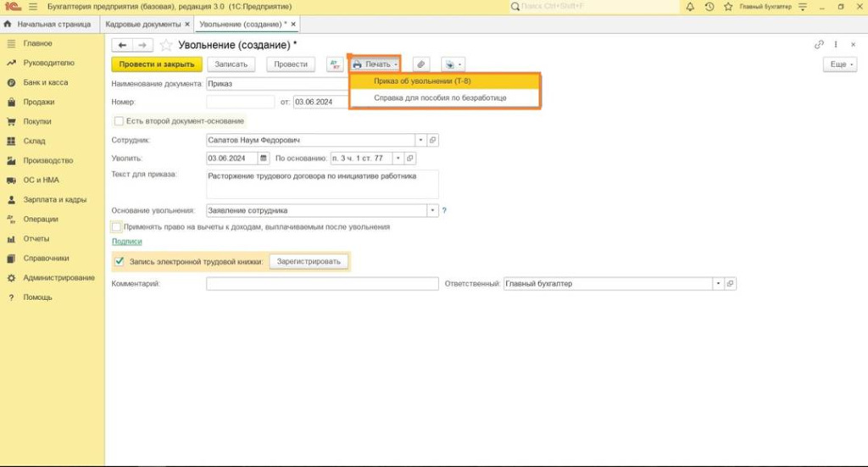Select Приказ об увольнении (Т-8) print option
The image size is (868, 467).
[x=422, y=81]
